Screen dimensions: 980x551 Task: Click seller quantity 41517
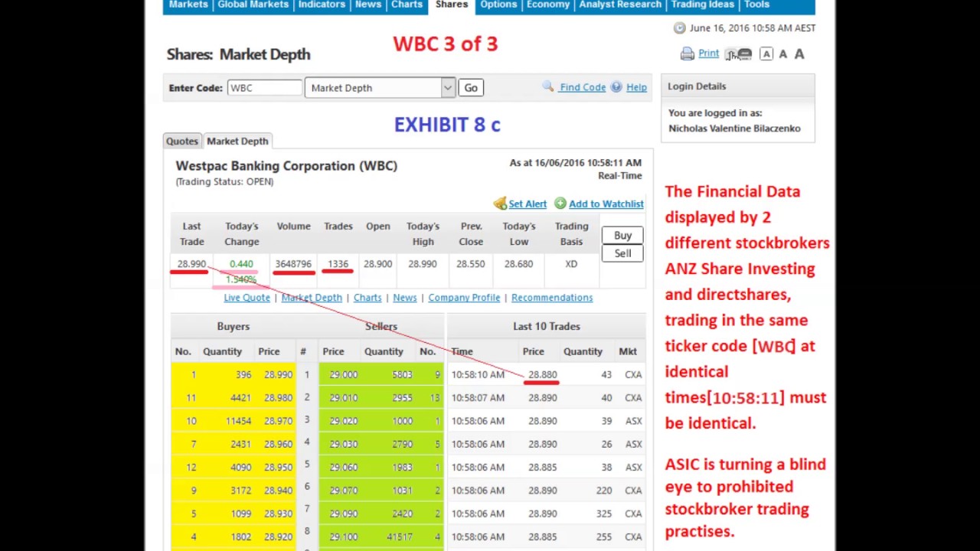[x=400, y=537]
